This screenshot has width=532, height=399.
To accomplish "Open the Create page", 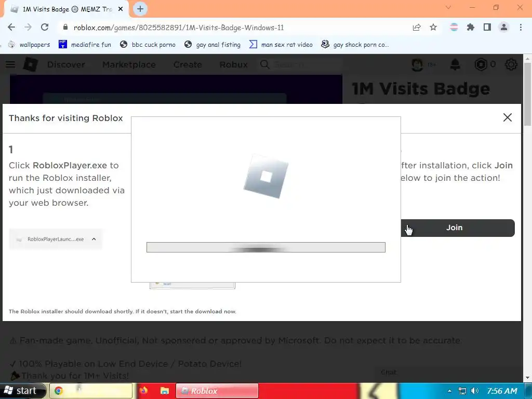I will click(x=188, y=64).
